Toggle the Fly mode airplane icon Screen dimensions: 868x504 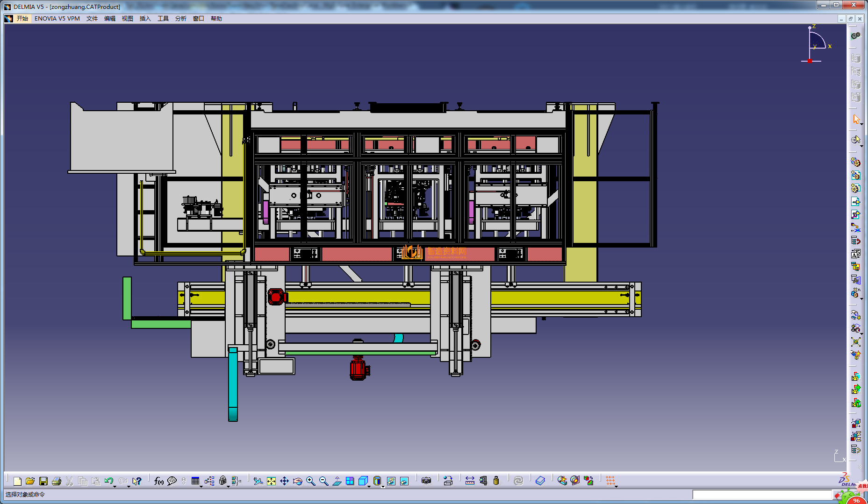click(x=258, y=481)
